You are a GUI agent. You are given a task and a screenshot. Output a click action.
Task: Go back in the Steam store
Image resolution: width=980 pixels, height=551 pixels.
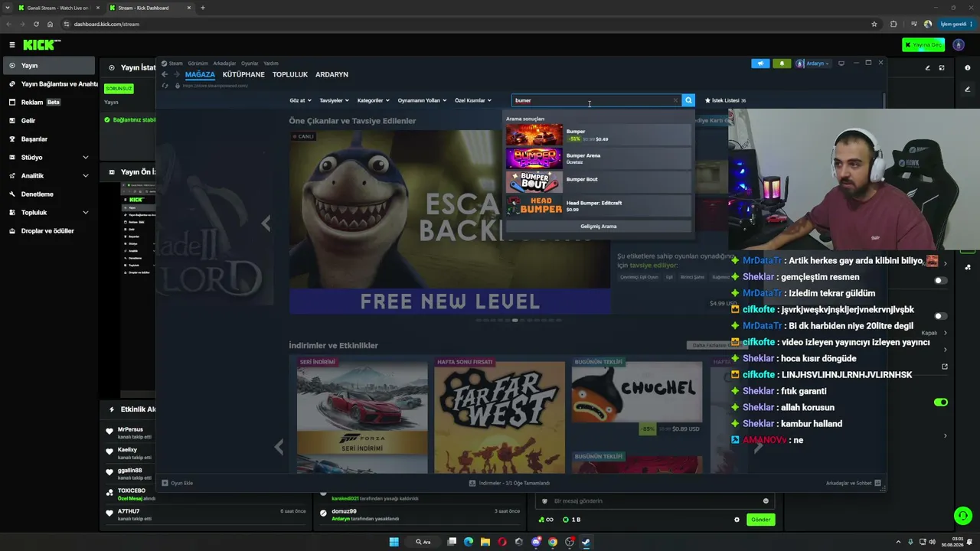point(165,74)
